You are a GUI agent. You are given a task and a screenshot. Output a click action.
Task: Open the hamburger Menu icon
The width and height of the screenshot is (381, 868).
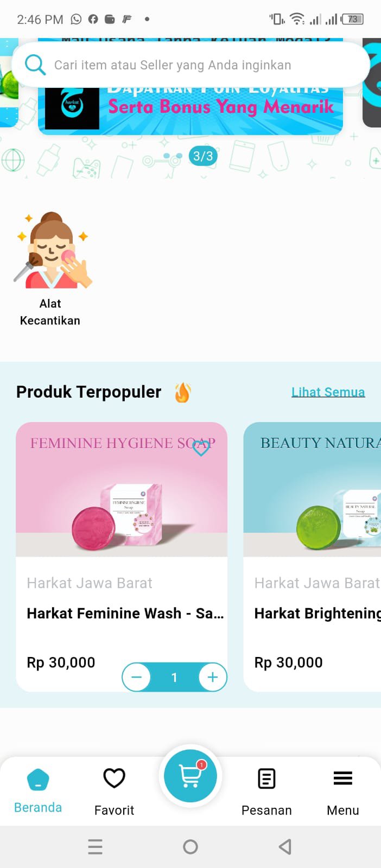point(343,778)
